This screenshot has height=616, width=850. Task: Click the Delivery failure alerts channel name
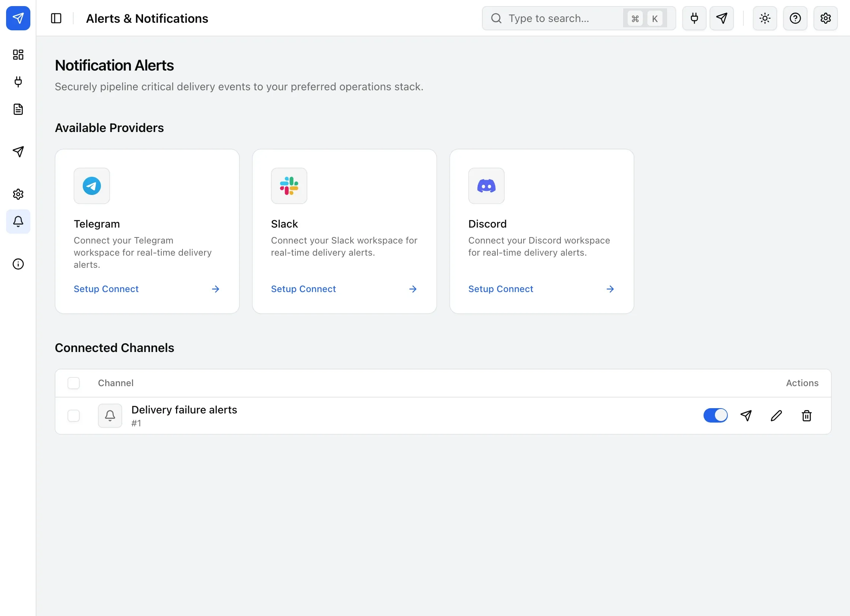pyautogui.click(x=184, y=410)
